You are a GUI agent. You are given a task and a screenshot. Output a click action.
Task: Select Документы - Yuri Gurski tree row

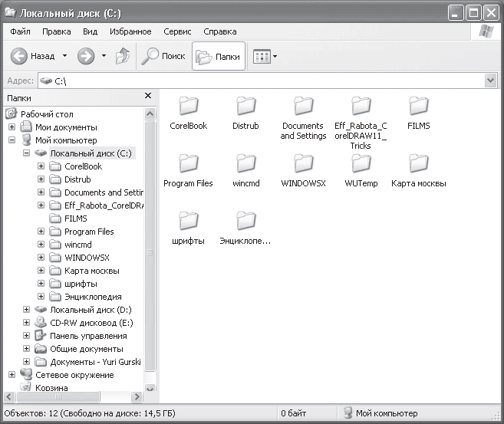coord(95,362)
